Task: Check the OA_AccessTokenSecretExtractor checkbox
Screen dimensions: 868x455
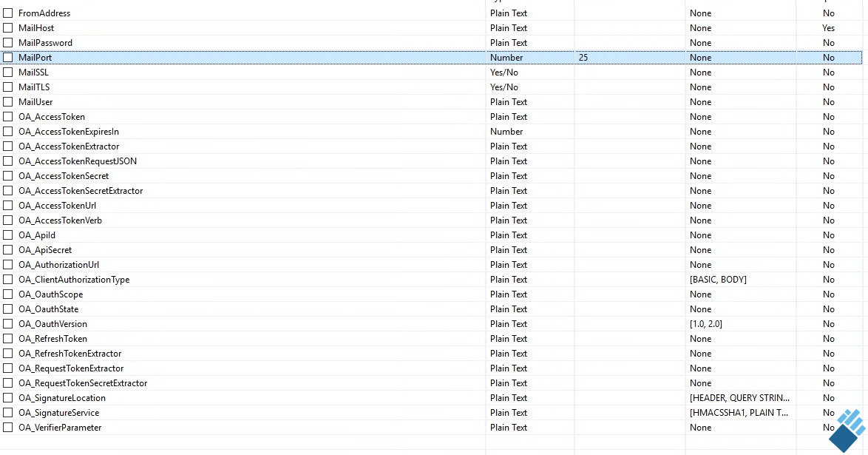Action: [x=7, y=191]
